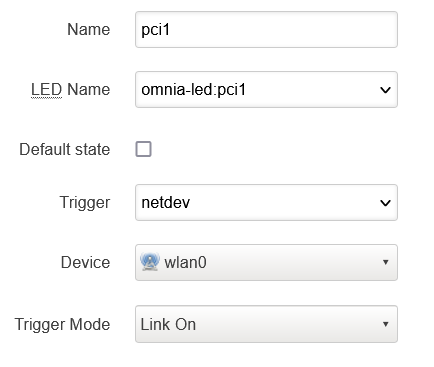
Task: Click the Device field label
Action: click(x=85, y=262)
